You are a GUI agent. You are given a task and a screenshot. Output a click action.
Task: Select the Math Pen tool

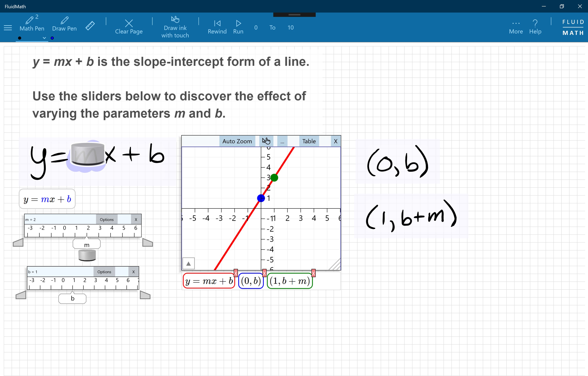pos(32,24)
